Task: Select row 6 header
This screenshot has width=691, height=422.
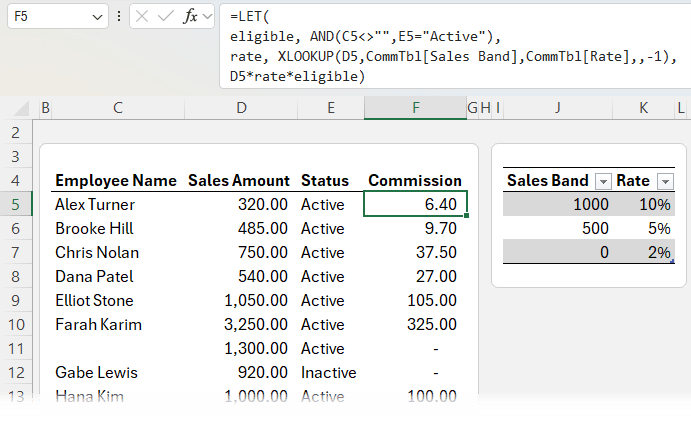Action: [x=16, y=228]
